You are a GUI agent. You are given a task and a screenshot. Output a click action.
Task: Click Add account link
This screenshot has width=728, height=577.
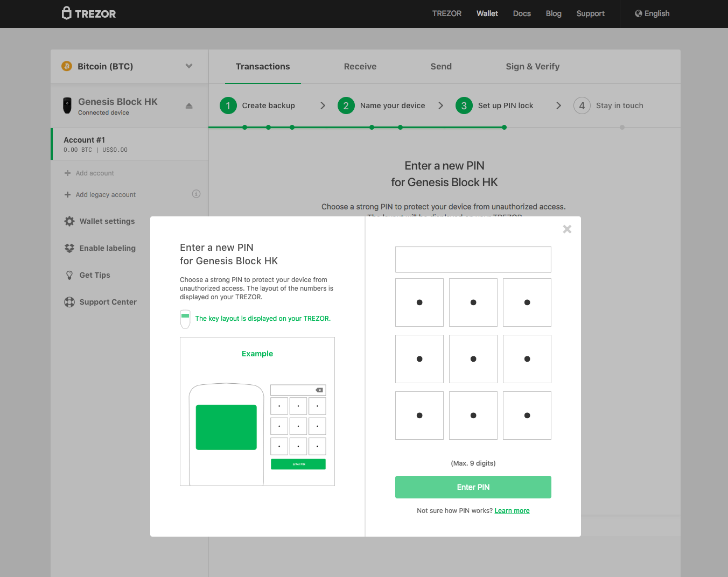[x=95, y=173]
